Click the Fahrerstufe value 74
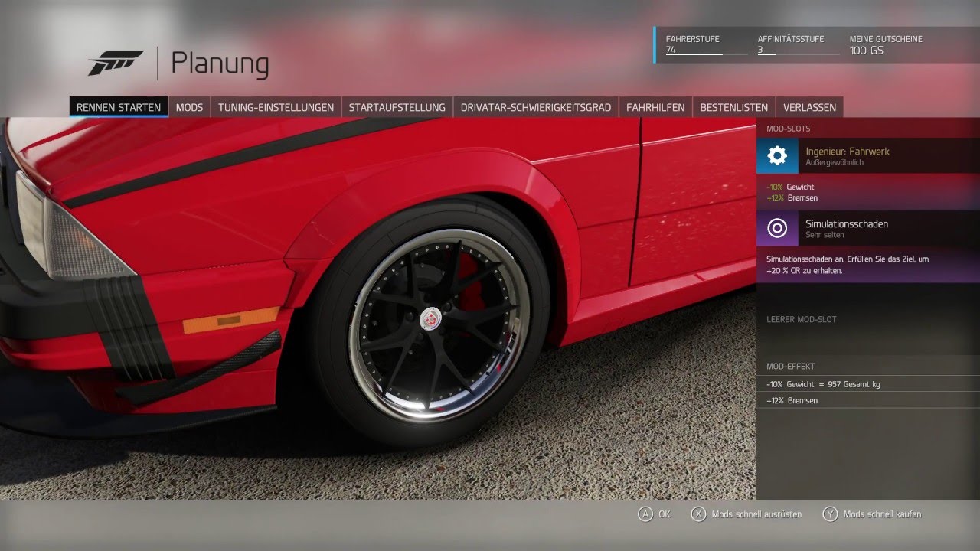 pos(671,49)
